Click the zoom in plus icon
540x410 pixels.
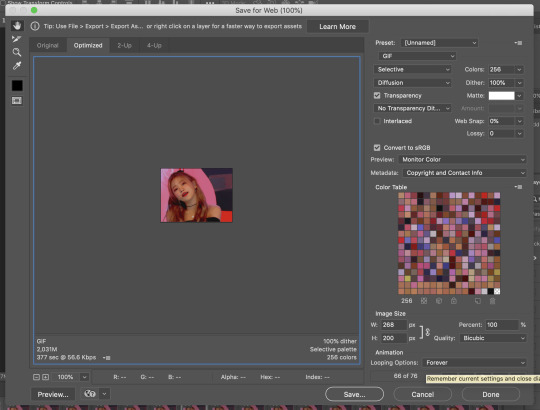pyautogui.click(x=45, y=377)
